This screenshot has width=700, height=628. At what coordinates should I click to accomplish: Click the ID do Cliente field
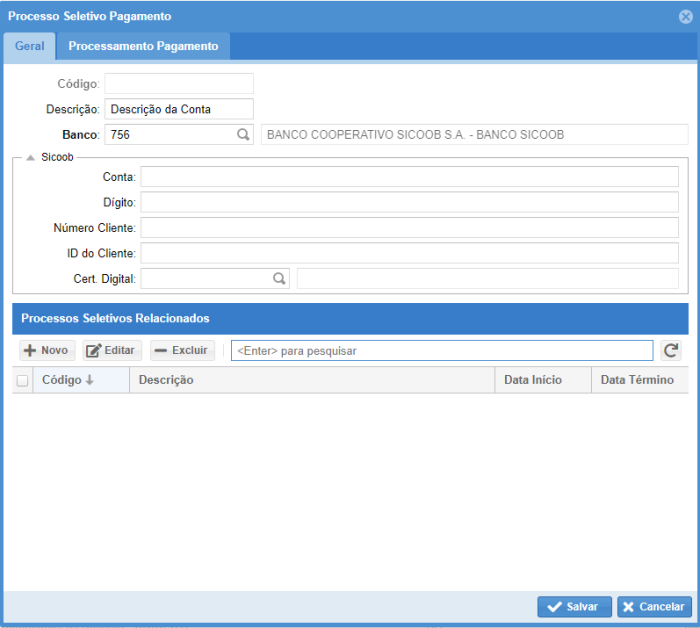tap(409, 253)
